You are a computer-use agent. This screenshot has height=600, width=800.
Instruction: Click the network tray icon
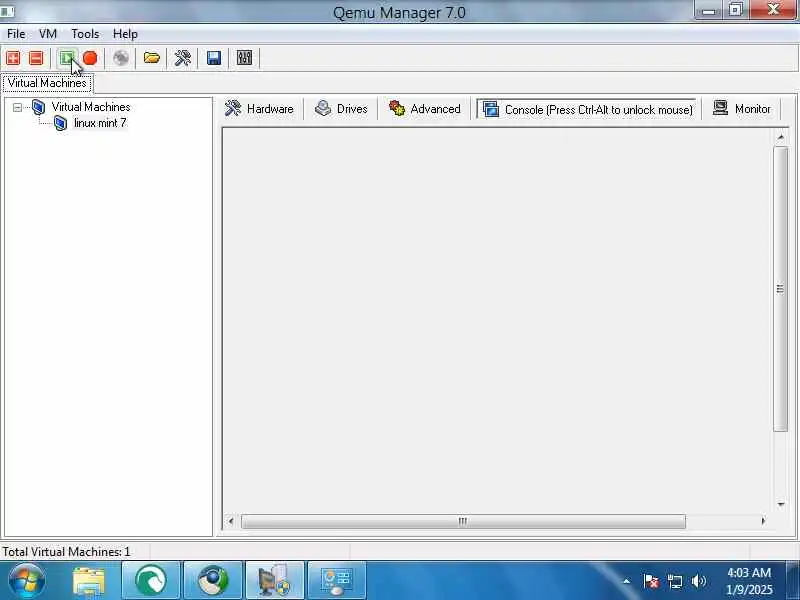[675, 581]
